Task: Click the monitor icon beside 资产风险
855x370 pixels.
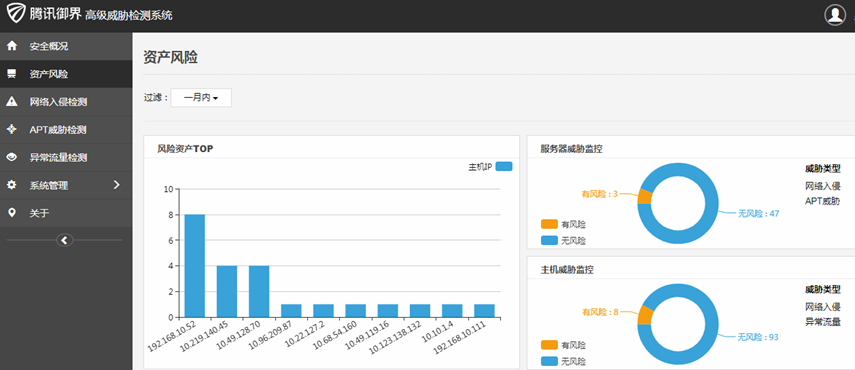Action: click(x=11, y=74)
